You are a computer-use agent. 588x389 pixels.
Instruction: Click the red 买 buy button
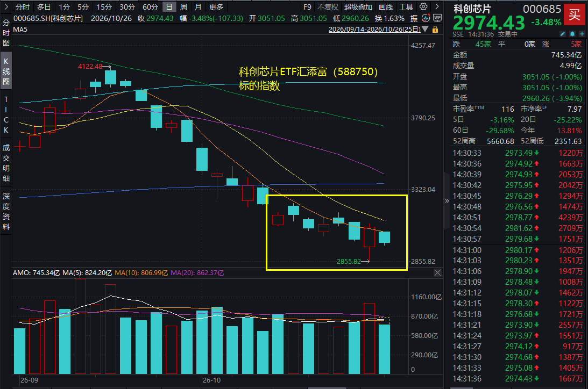(575, 14)
